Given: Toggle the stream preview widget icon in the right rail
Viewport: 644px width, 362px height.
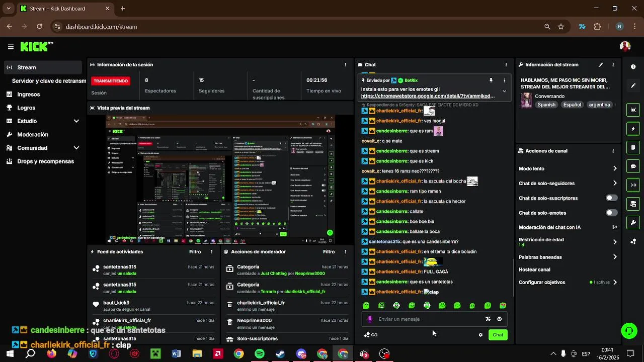Looking at the screenshot, I should coord(633,110).
